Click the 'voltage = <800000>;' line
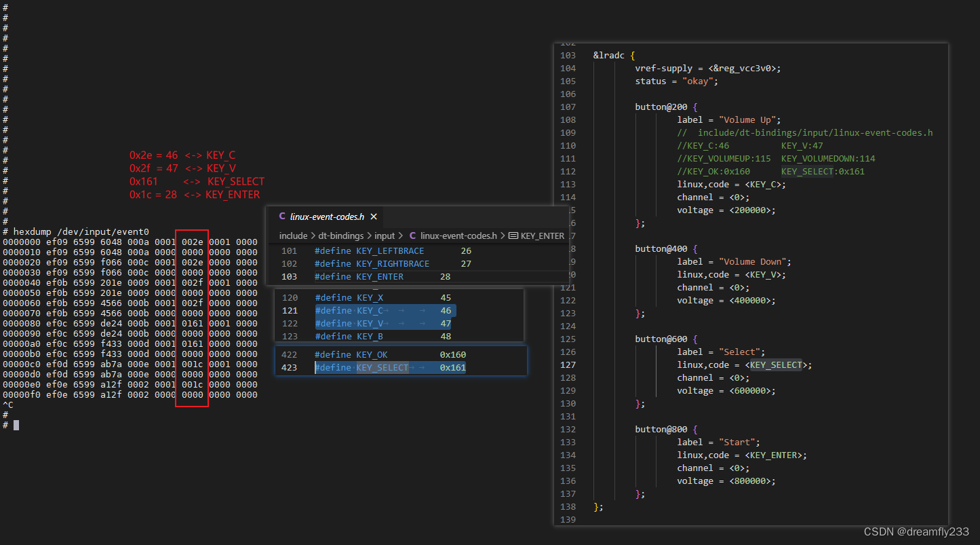 pyautogui.click(x=726, y=481)
